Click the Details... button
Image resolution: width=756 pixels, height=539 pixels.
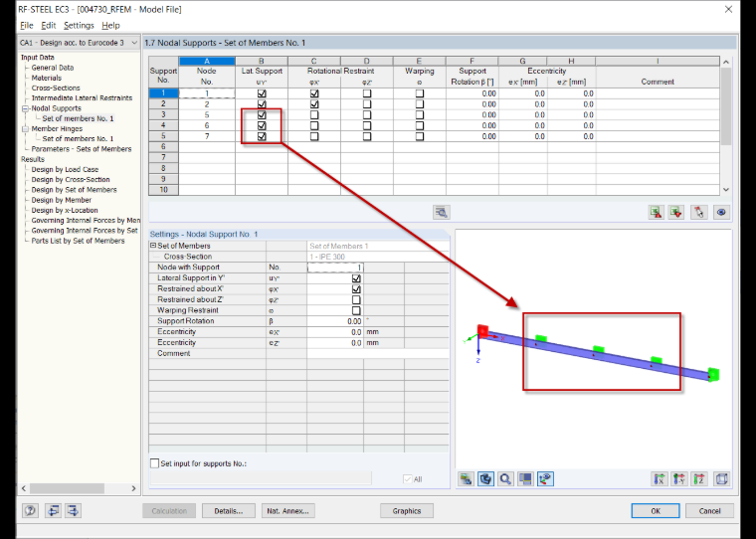[x=229, y=511]
